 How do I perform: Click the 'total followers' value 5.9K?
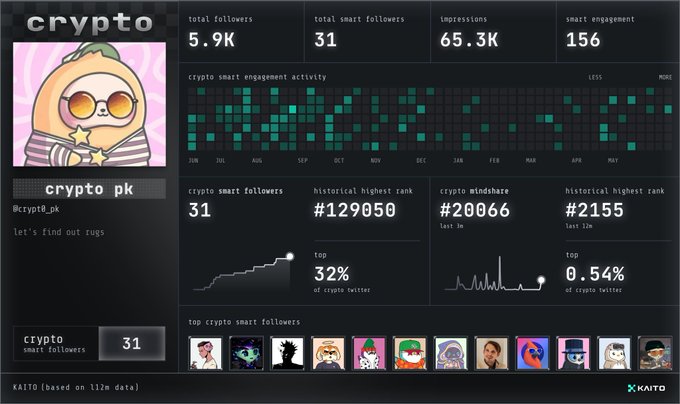[x=212, y=40]
